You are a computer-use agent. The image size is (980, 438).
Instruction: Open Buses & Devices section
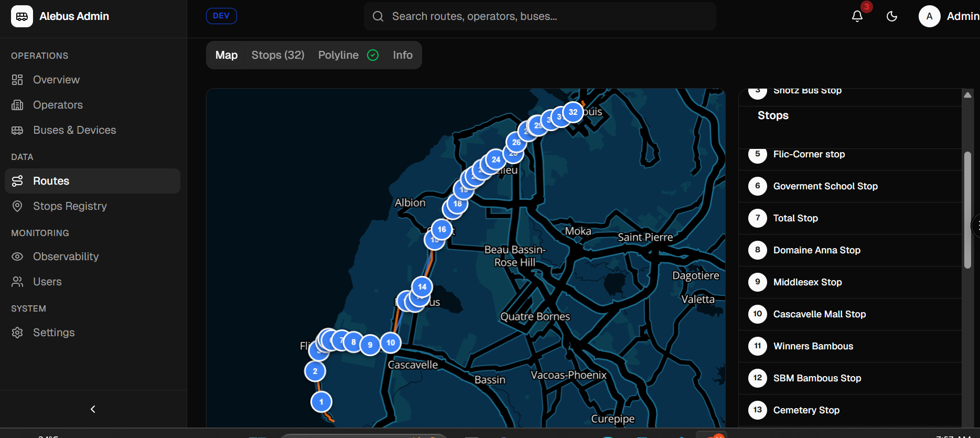(x=92, y=130)
